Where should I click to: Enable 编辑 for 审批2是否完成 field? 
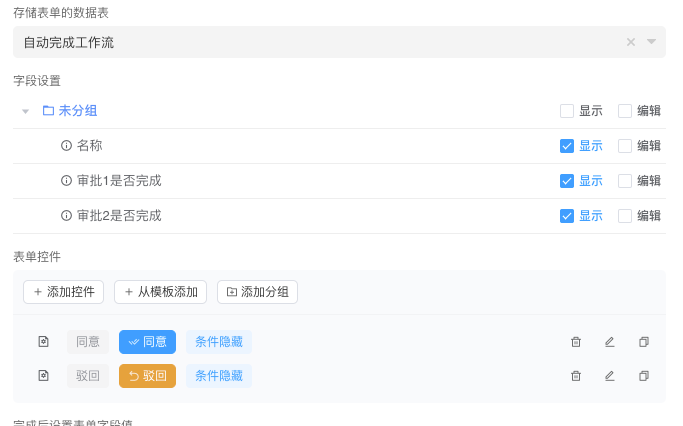click(x=625, y=216)
